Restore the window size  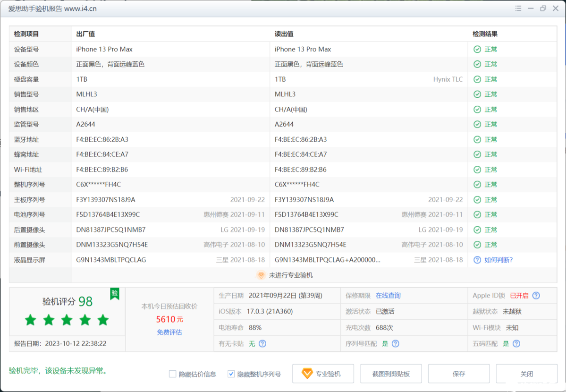coord(543,9)
